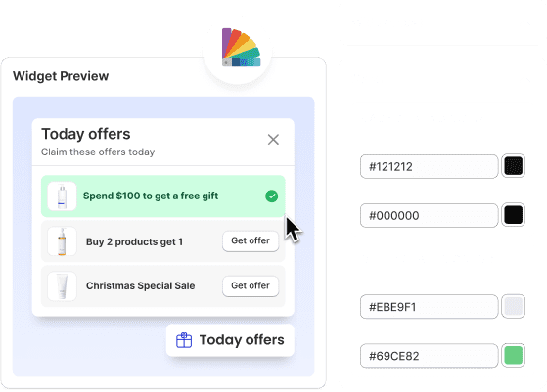The width and height of the screenshot is (547, 392).
Task: Open the green #69CE82 color swatch
Action: click(513, 355)
